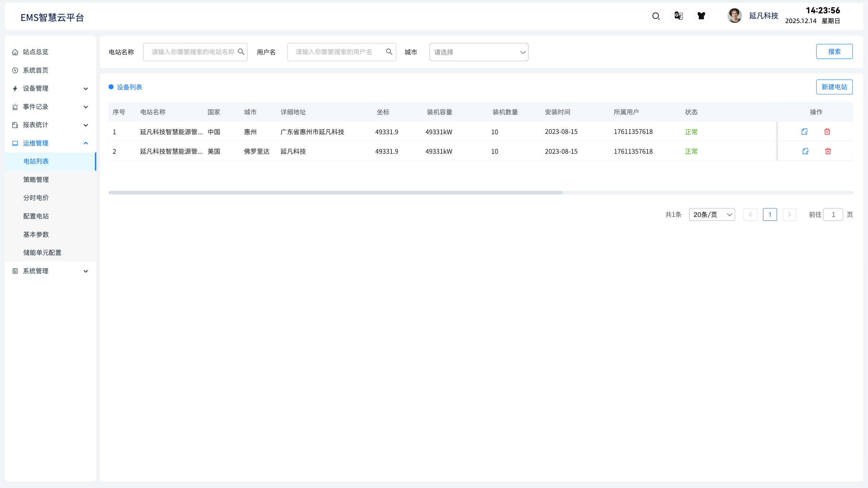
Task: Open the 20条/页 page size dropdown
Action: (x=711, y=215)
